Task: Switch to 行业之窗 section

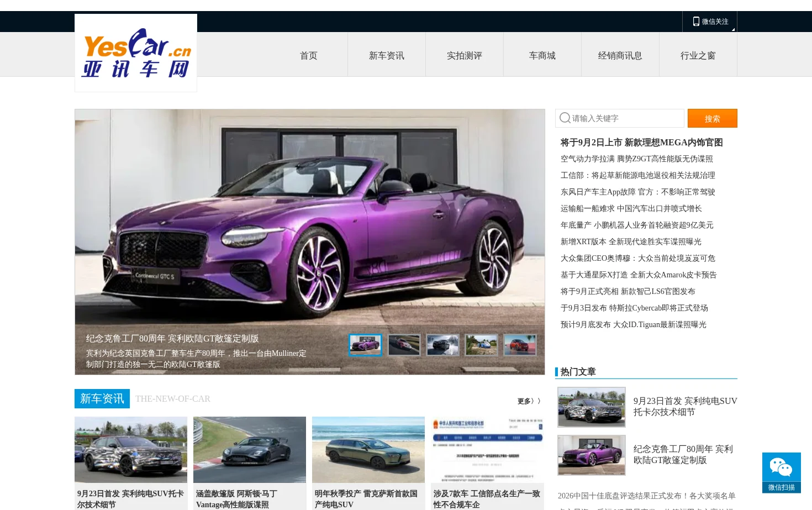Action: pyautogui.click(x=698, y=55)
